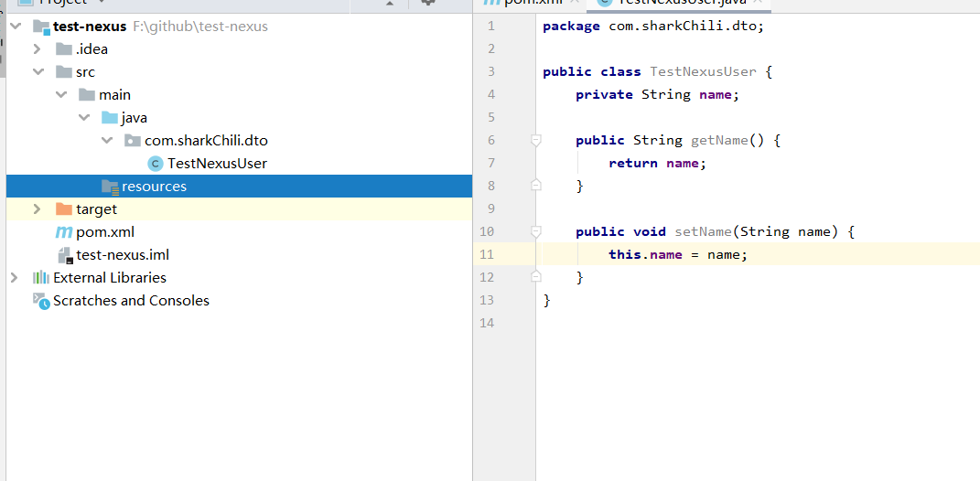Place cursor on empty line 14 in editor
The width and height of the screenshot is (980, 481).
click(732, 323)
